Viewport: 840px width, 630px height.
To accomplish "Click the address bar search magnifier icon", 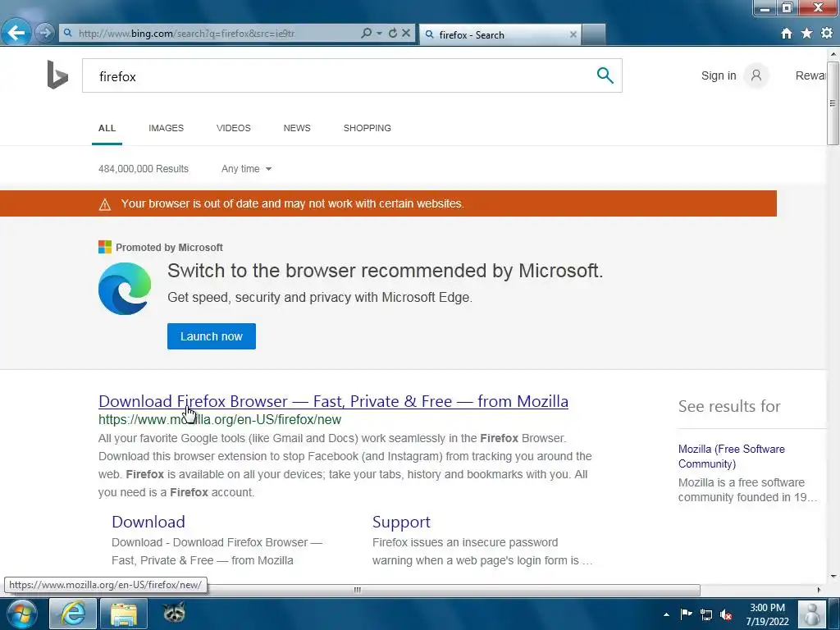I will pyautogui.click(x=367, y=33).
